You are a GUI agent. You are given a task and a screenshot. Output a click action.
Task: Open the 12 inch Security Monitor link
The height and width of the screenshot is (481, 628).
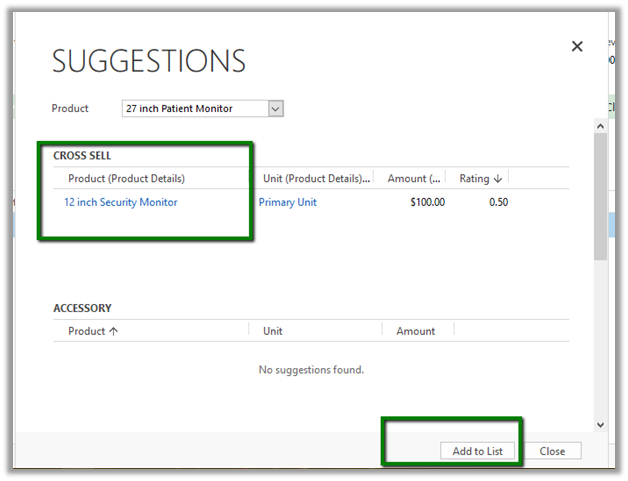pos(120,202)
